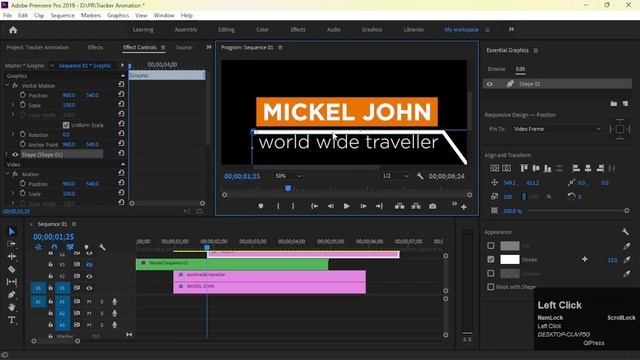Go to In point
The width and height of the screenshot is (640, 360).
click(x=314, y=206)
